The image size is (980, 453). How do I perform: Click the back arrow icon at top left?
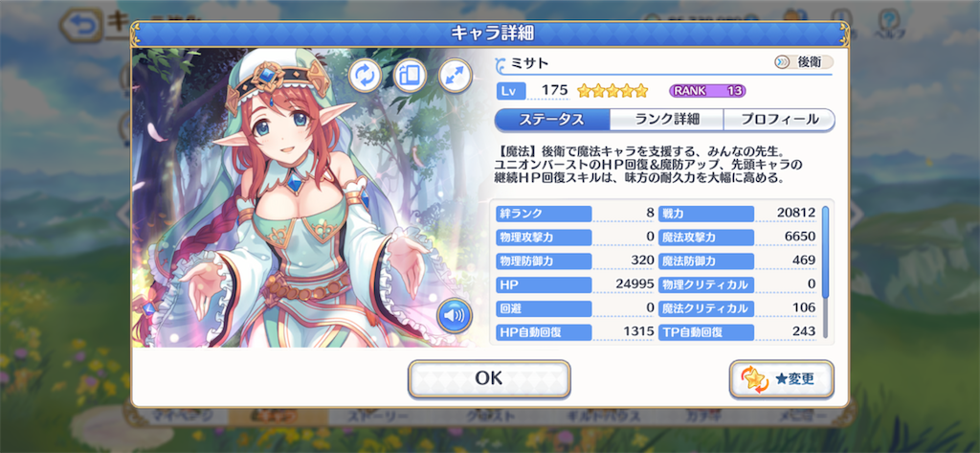tap(80, 26)
